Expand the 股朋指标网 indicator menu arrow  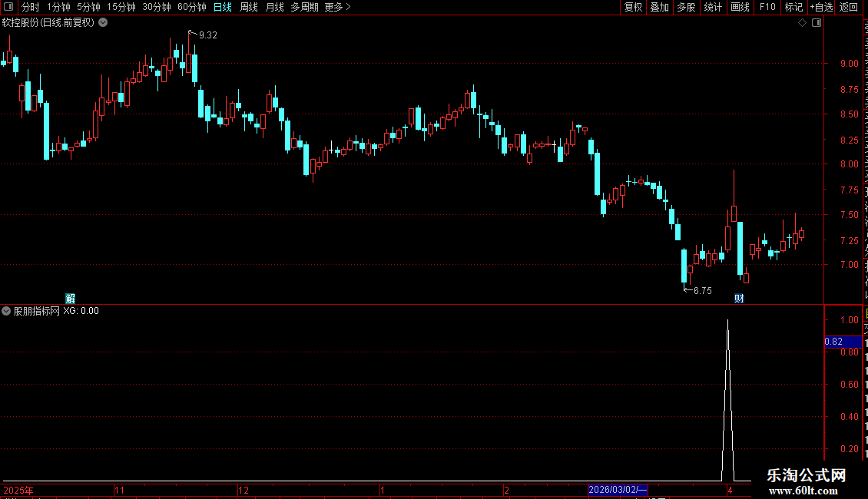(x=6, y=311)
